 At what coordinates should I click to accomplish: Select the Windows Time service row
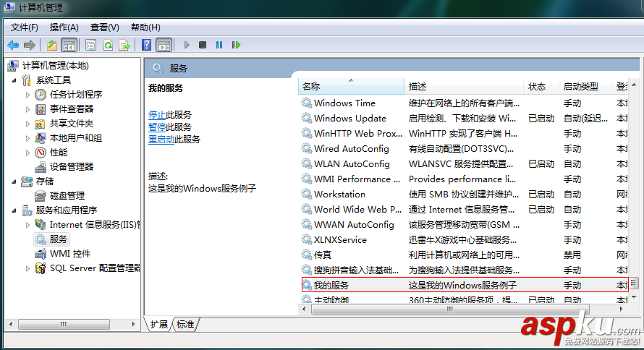point(464,103)
